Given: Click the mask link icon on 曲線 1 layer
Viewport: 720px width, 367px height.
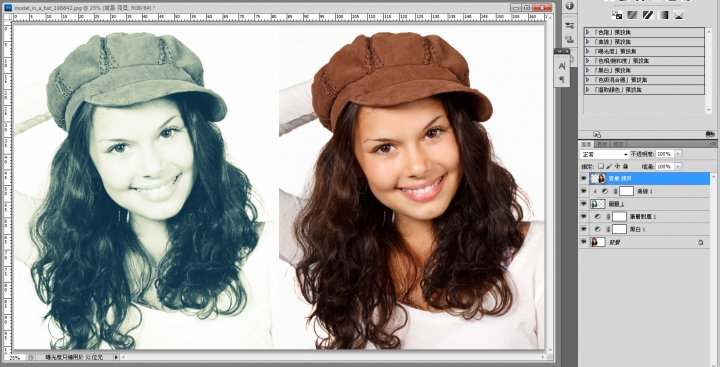Looking at the screenshot, I should (615, 191).
